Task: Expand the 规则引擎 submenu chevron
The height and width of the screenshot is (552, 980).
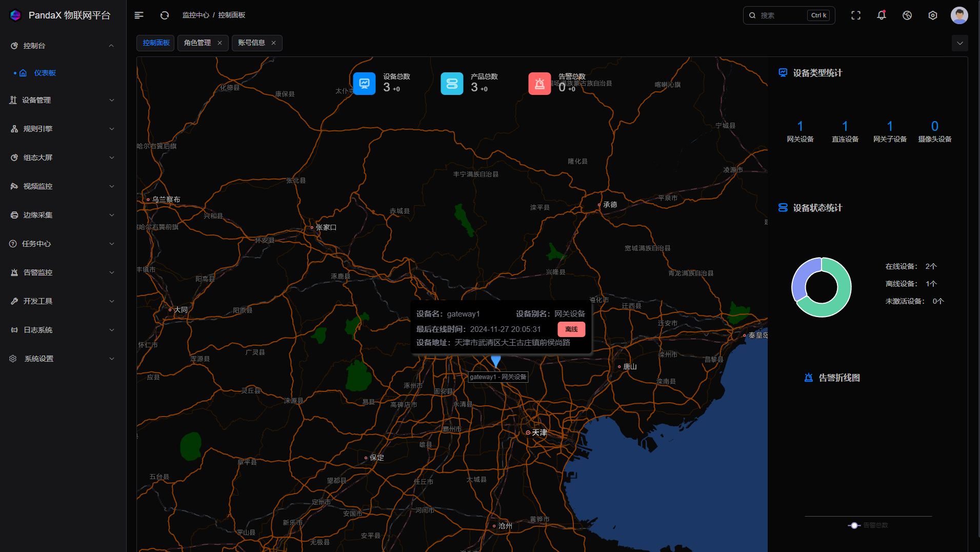Action: (112, 129)
